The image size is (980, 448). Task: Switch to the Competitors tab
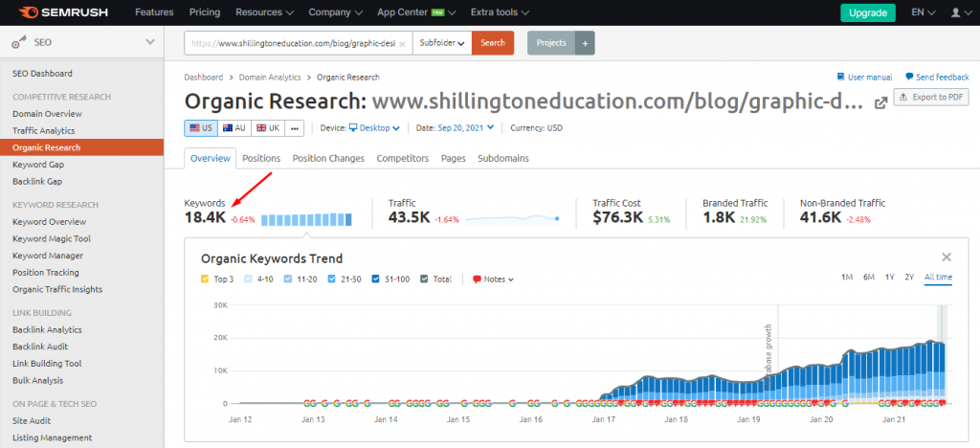(x=403, y=158)
